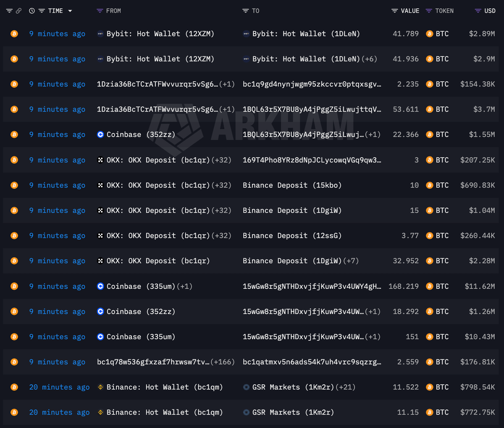
Task: Click the Bitcoin icon on the $772.75K row
Action: click(14, 412)
